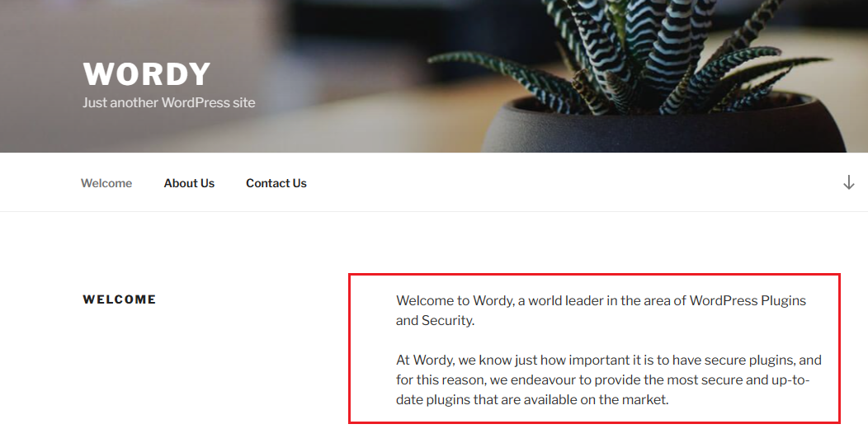868x443 pixels.
Task: Click the WELCOME section heading
Action: click(120, 299)
